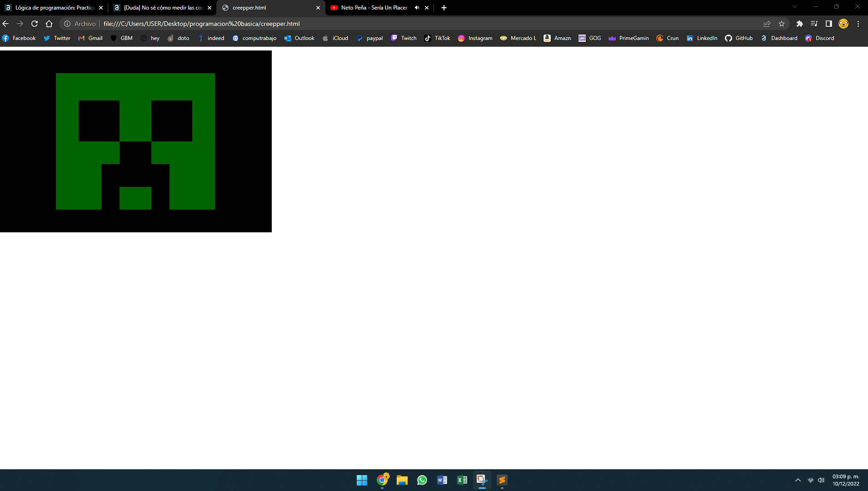Screen dimensions: 868x491
Task: Open WhatsApp from the taskbar
Action: point(422,480)
